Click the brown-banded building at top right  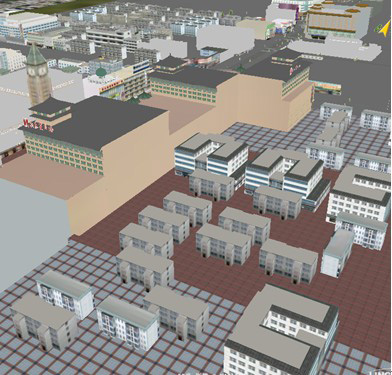click(337, 21)
